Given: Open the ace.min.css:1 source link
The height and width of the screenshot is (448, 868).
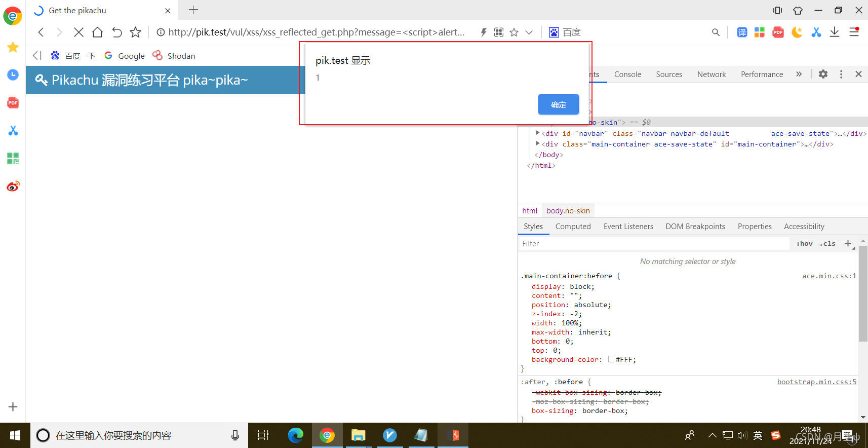Looking at the screenshot, I should [x=829, y=276].
